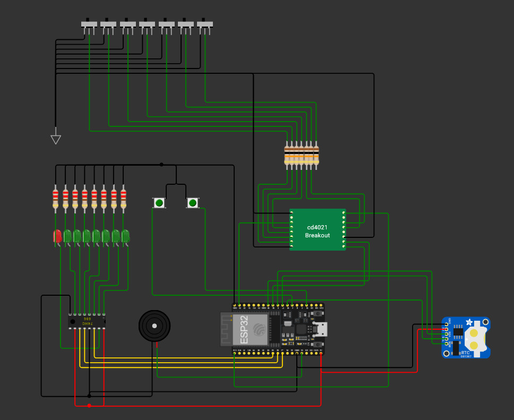This screenshot has height=420, width=514.
Task: Select the resistor above the red LED
Action: 55,199
